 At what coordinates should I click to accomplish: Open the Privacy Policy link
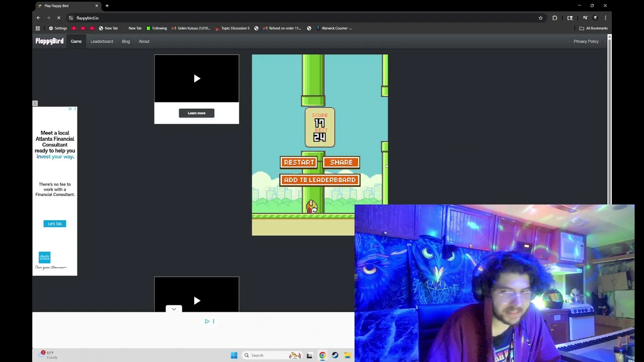(x=586, y=41)
